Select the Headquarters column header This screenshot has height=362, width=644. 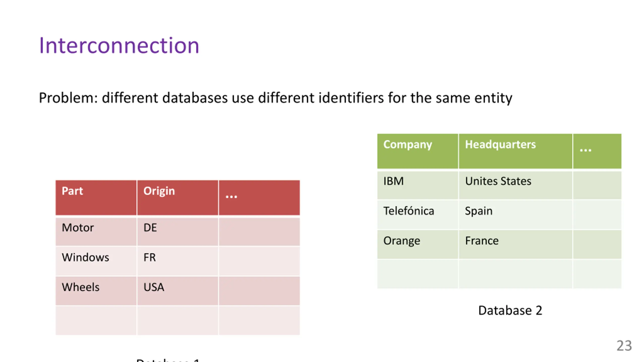tap(515, 151)
